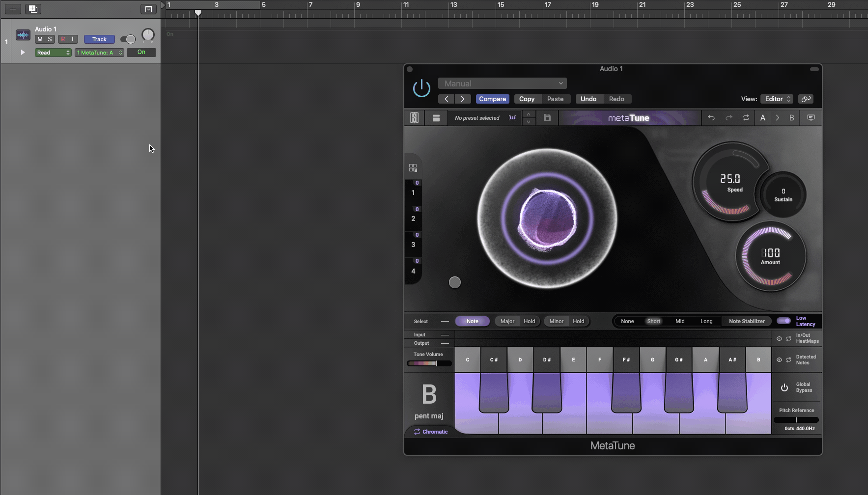Toggle the plugin power button
Screen dimensions: 868x495
421,88
